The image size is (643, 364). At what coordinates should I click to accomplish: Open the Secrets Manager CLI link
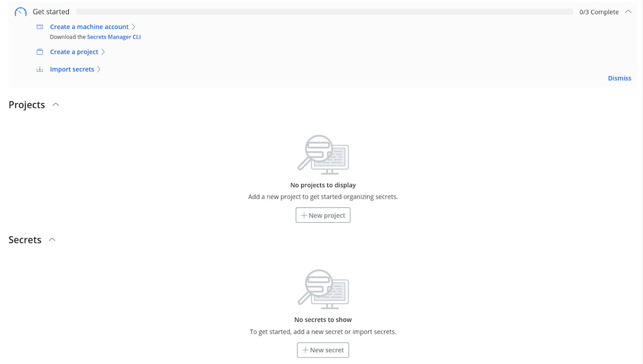pyautogui.click(x=113, y=37)
